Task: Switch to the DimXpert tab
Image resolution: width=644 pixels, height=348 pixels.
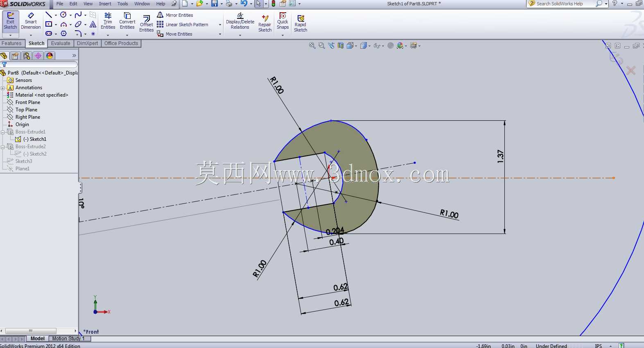Action: pyautogui.click(x=87, y=43)
